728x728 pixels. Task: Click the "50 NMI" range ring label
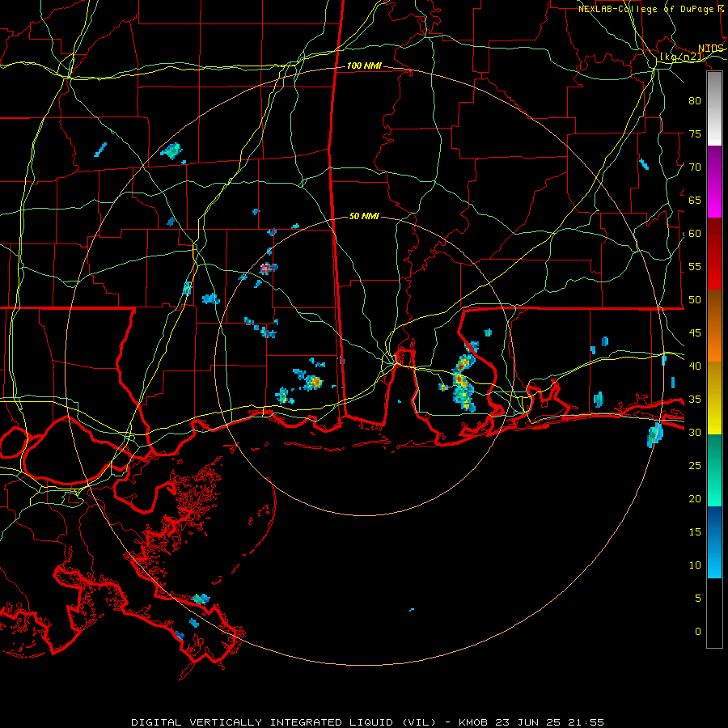364,216
